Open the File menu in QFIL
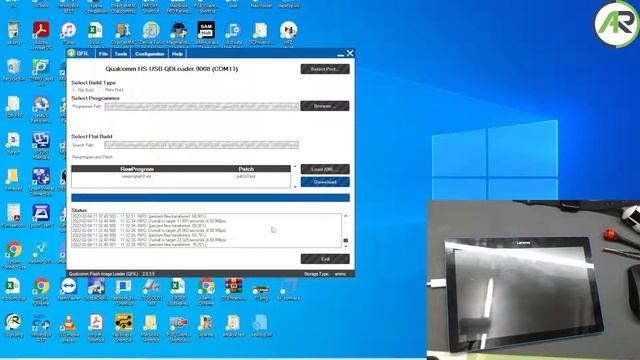Image resolution: width=640 pixels, height=360 pixels. click(x=103, y=53)
